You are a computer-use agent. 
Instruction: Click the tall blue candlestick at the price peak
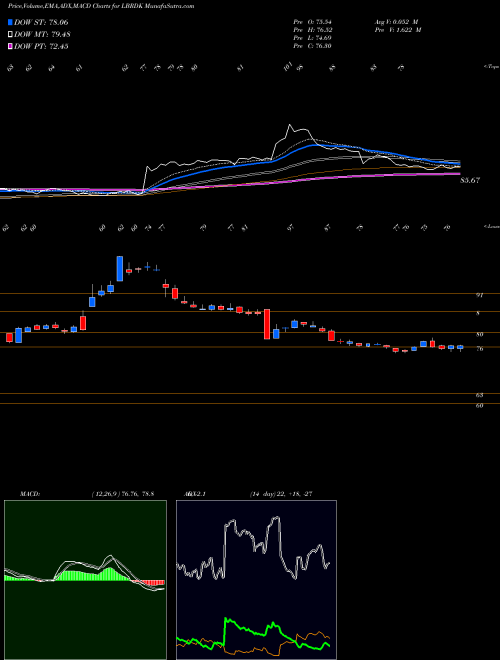click(120, 269)
